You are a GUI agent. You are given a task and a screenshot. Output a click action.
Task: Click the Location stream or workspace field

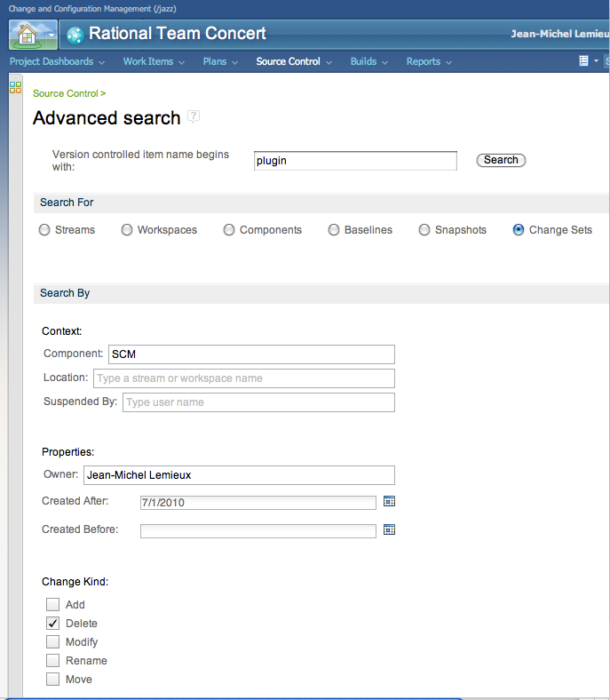pyautogui.click(x=243, y=378)
